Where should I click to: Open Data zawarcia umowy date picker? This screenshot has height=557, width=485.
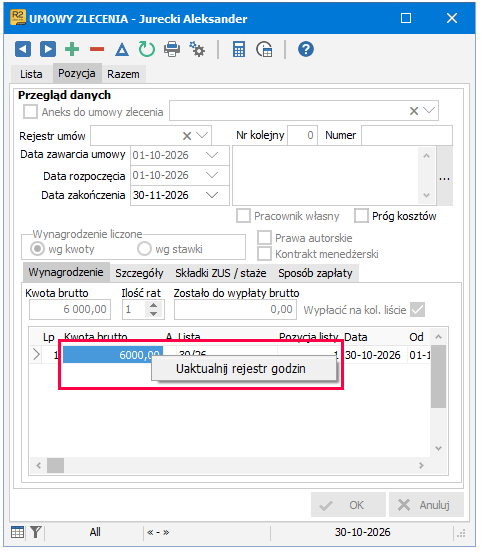tap(212, 155)
